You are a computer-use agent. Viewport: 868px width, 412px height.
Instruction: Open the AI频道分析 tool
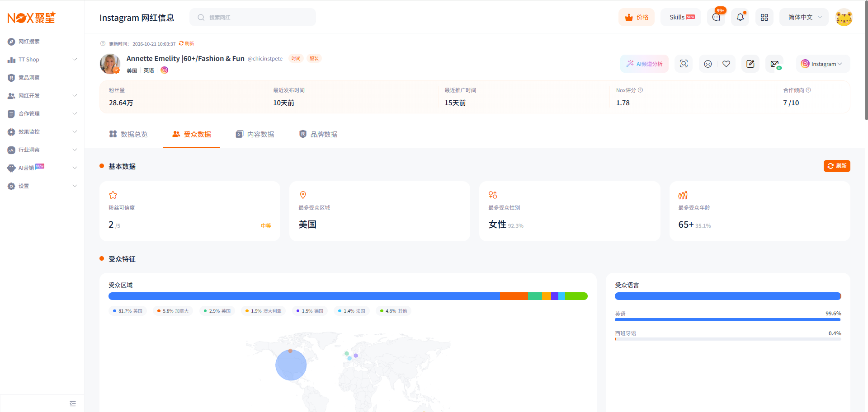tap(644, 64)
